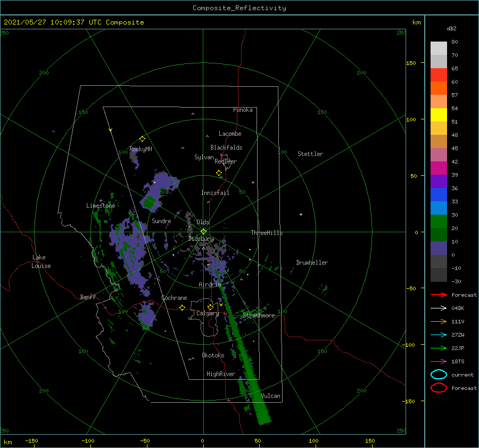This screenshot has height=448, width=479.
Task: Click the ThreeHills city label
Action: [267, 233]
